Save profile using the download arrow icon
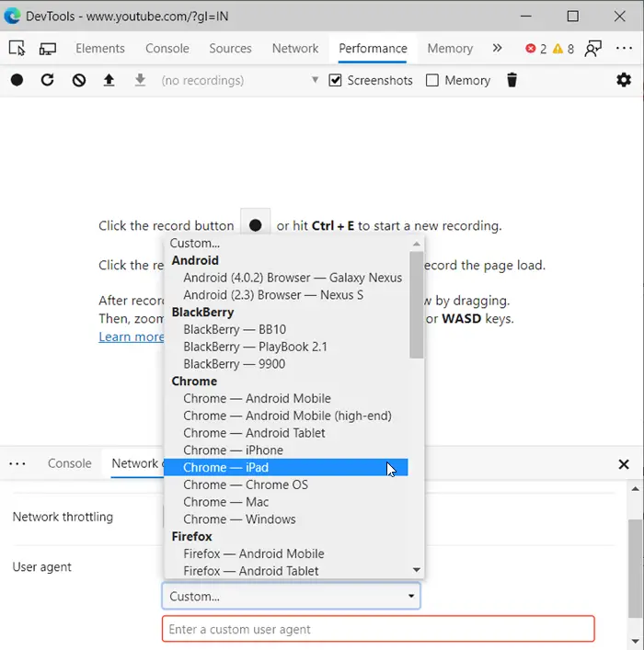The image size is (644, 650). pos(140,80)
